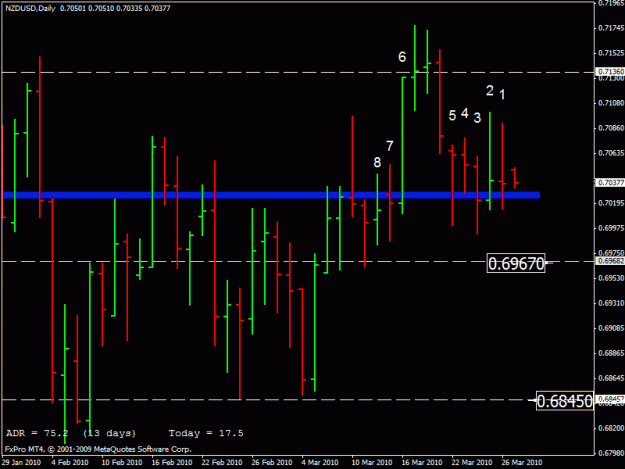Image resolution: width=625 pixels, height=469 pixels.
Task: Click the 26 Feb 2010 date label
Action: pos(272,462)
